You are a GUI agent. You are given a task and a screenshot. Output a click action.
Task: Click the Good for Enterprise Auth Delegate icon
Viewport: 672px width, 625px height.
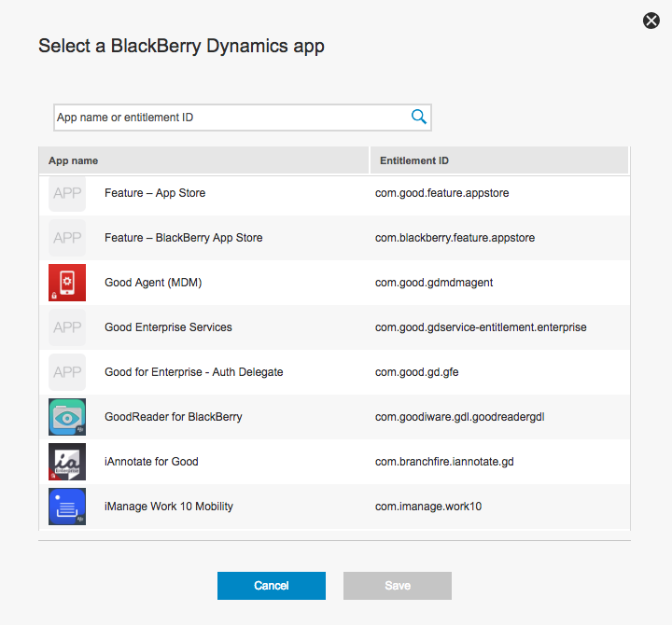click(x=67, y=372)
